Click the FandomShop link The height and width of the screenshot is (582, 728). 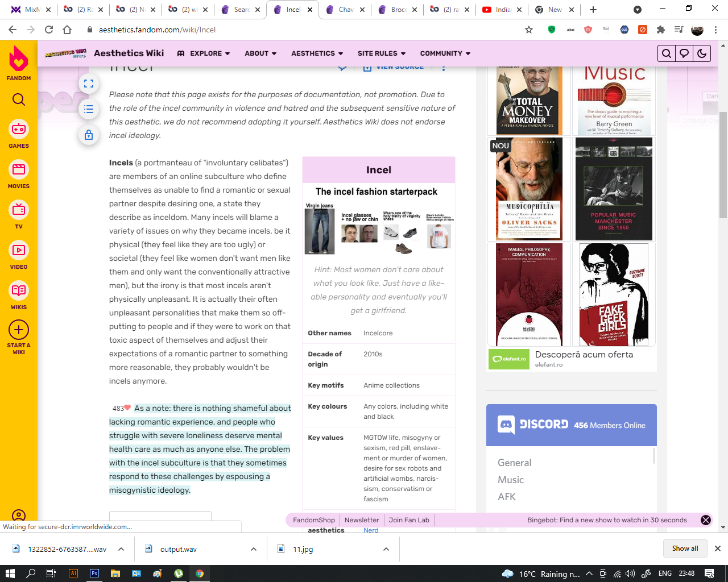pyautogui.click(x=314, y=520)
